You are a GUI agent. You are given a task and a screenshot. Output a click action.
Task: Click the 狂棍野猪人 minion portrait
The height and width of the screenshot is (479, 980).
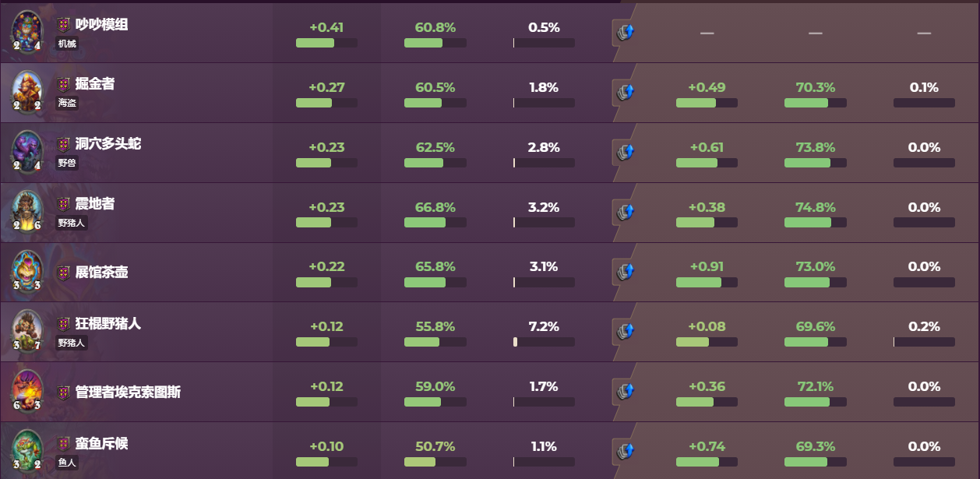(26, 331)
